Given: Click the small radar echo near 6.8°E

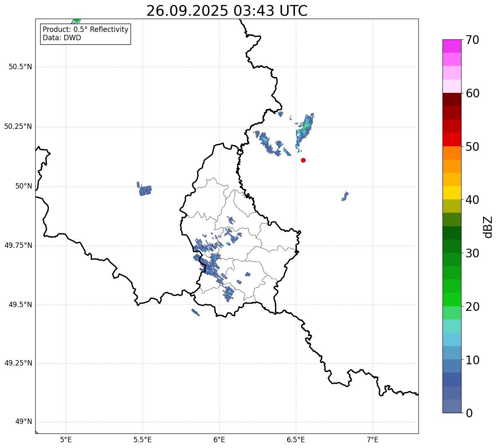Looking at the screenshot, I should (345, 196).
